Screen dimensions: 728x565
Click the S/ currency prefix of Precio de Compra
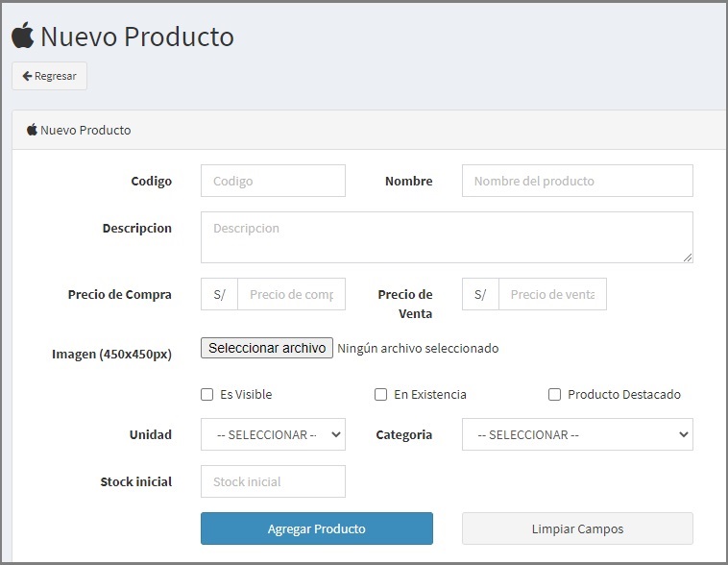(219, 294)
